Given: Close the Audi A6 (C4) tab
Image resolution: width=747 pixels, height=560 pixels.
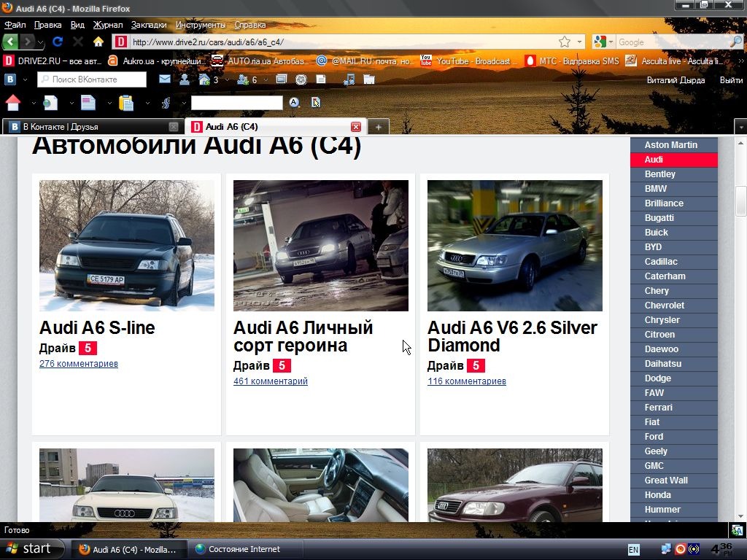Looking at the screenshot, I should coord(356,127).
